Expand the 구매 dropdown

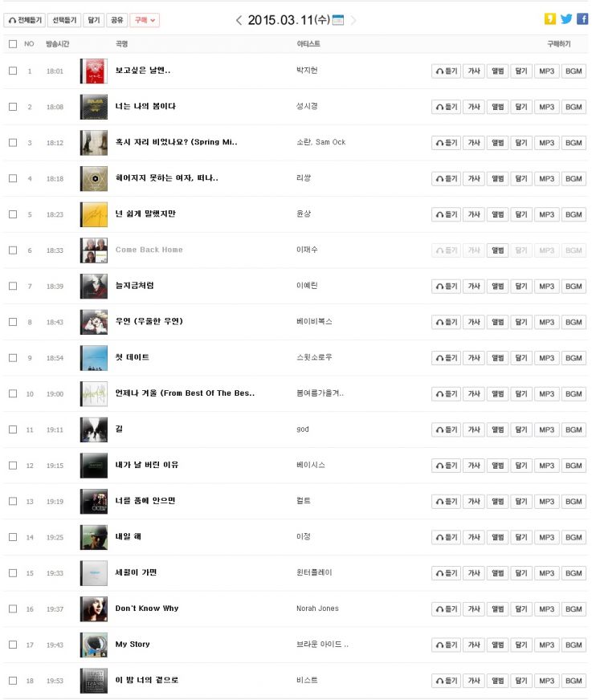[145, 20]
